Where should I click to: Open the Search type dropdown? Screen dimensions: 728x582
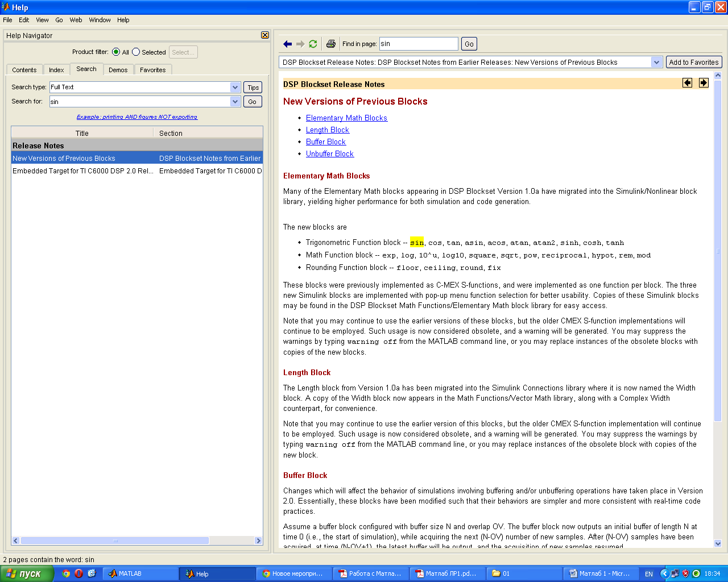[235, 87]
